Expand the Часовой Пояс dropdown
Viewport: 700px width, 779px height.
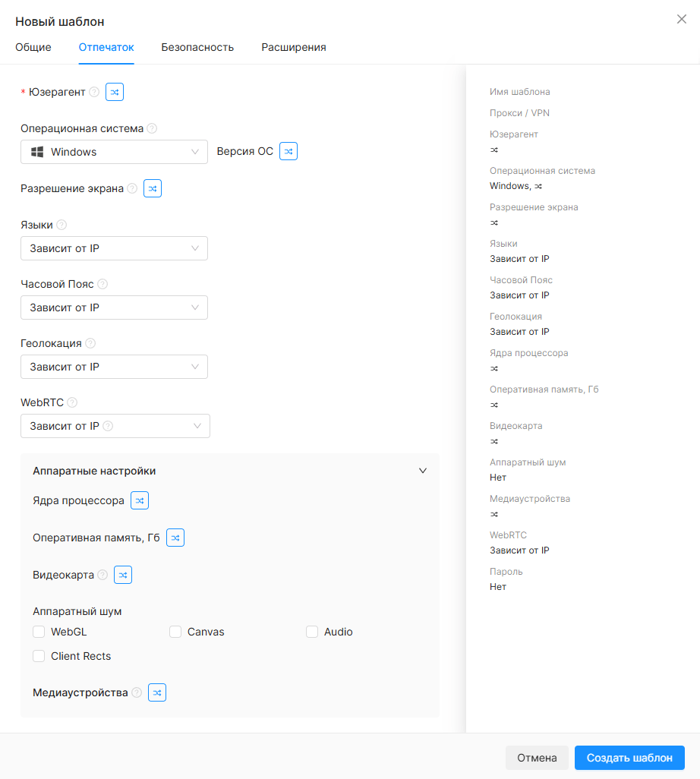pyautogui.click(x=115, y=307)
